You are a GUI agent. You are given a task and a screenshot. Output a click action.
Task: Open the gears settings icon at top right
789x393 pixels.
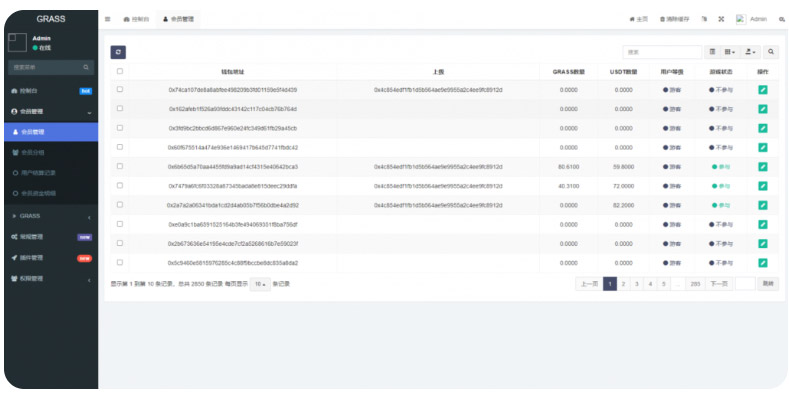(782, 19)
